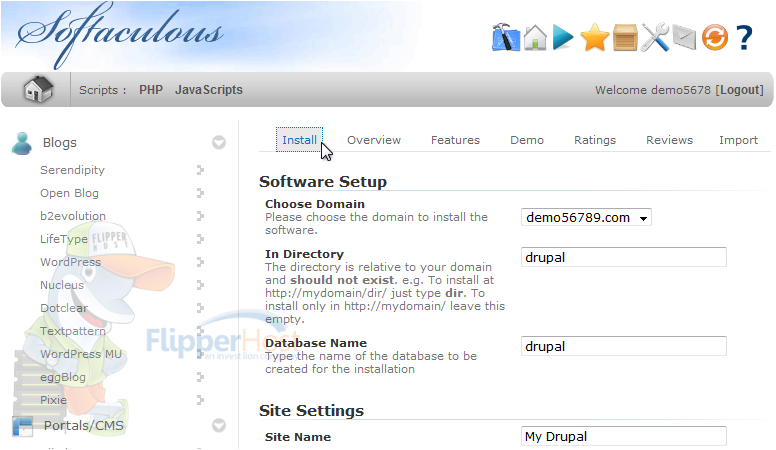Switch to the Overview tab
Screen dimensions: 776x450
[374, 140]
